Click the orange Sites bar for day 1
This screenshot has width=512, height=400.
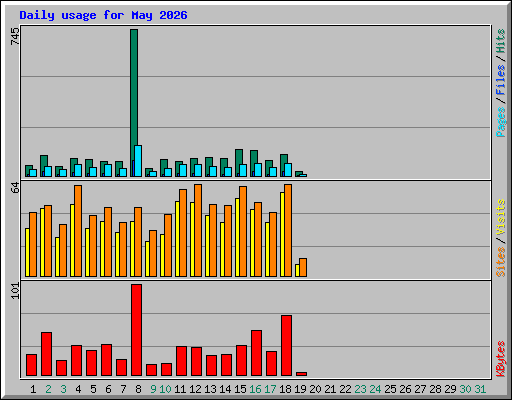point(33,244)
